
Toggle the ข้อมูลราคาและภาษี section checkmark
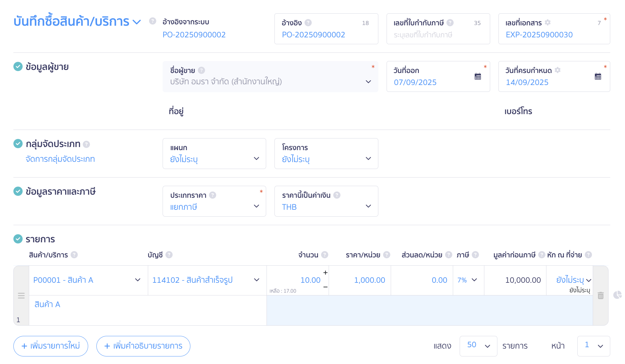coord(18,191)
